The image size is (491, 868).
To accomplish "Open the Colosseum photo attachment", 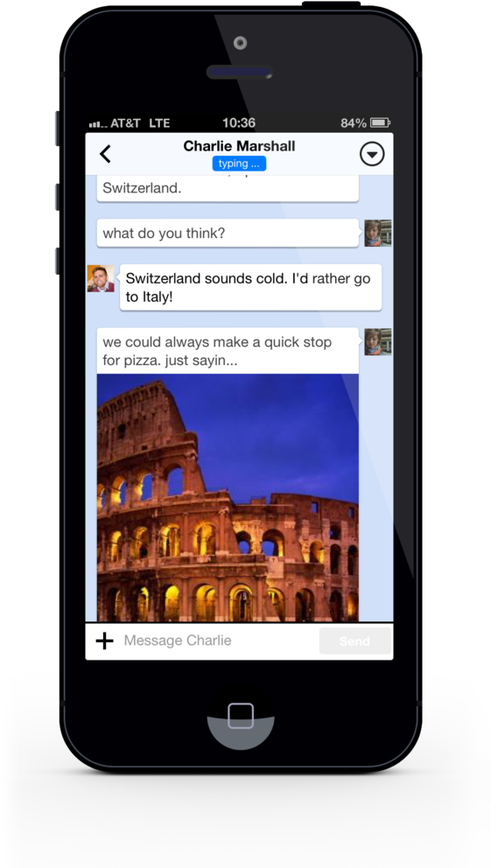I will (x=228, y=498).
